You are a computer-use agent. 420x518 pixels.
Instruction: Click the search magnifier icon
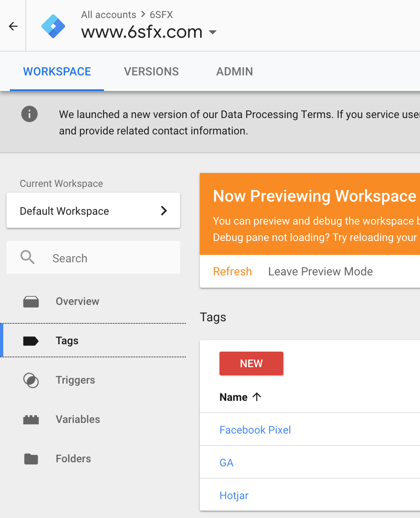pyautogui.click(x=27, y=257)
